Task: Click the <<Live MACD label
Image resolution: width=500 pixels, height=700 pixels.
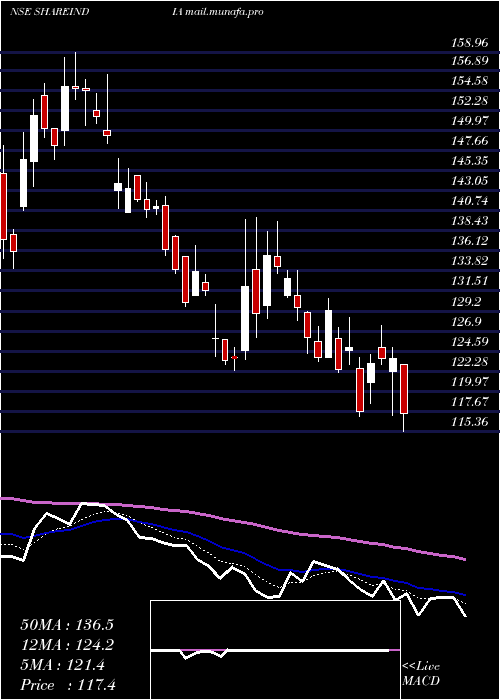Action: 421,673
